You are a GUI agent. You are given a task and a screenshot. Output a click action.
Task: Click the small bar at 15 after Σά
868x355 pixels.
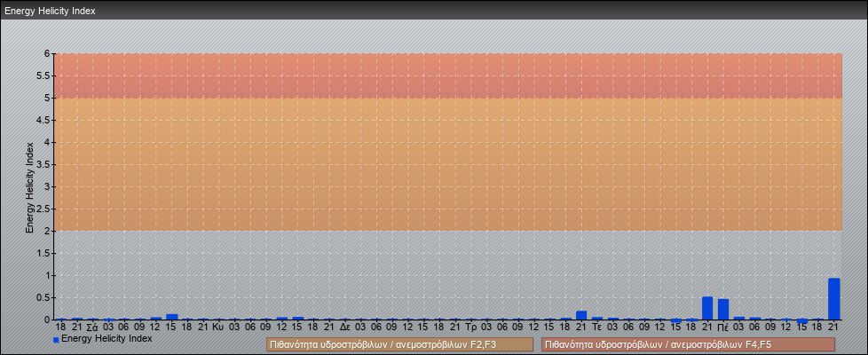click(x=171, y=318)
